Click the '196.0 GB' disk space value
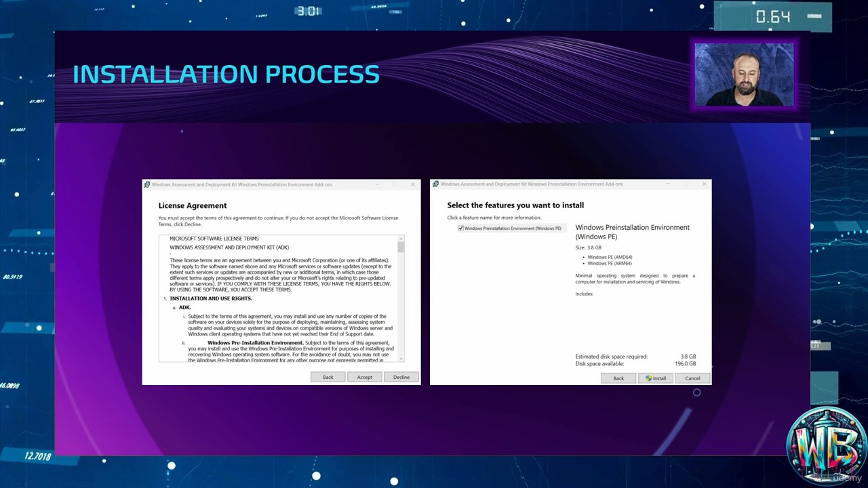 685,364
